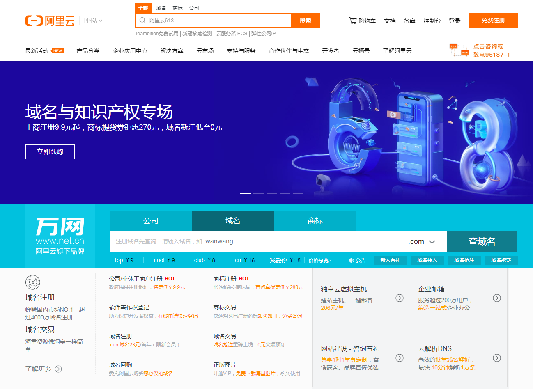Open the 产品分类 menu

(x=88, y=51)
